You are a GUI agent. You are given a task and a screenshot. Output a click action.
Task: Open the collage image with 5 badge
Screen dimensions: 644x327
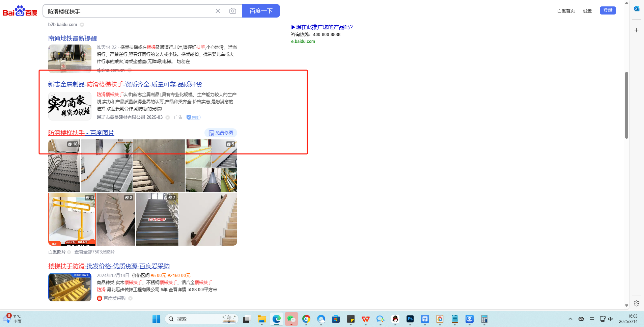212,166
